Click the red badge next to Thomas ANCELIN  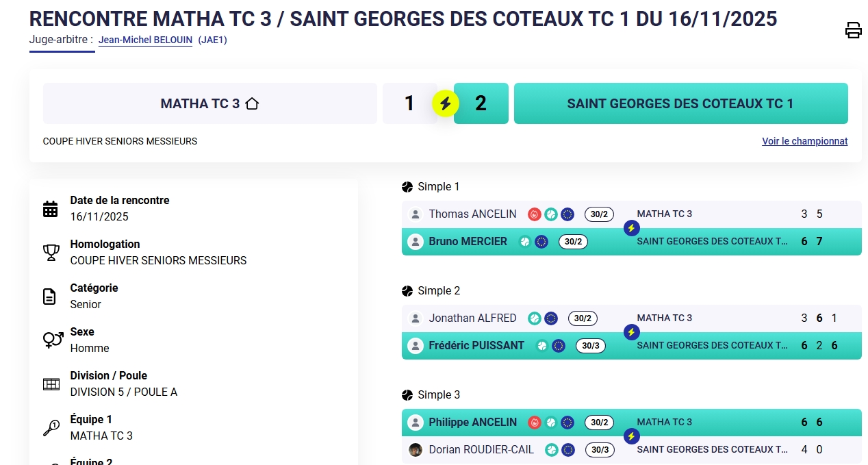535,214
